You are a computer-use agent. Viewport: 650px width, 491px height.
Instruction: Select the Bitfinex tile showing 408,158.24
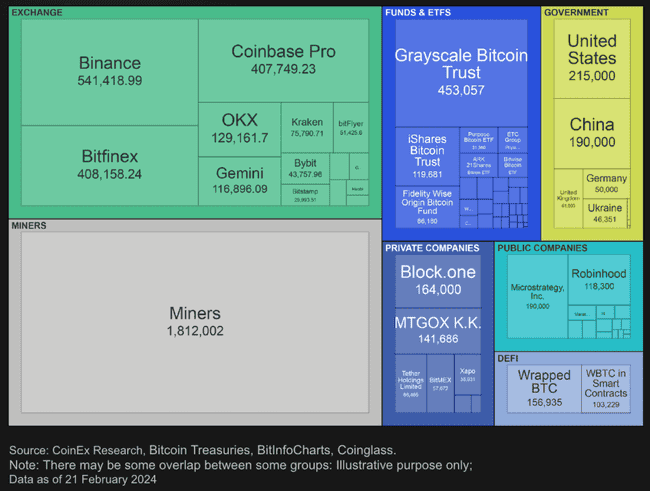[110, 165]
